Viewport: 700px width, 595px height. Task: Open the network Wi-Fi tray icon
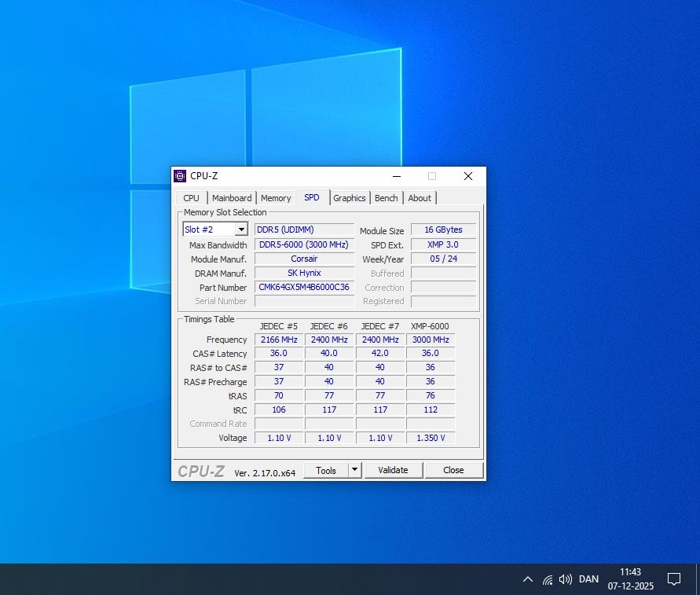click(x=548, y=579)
